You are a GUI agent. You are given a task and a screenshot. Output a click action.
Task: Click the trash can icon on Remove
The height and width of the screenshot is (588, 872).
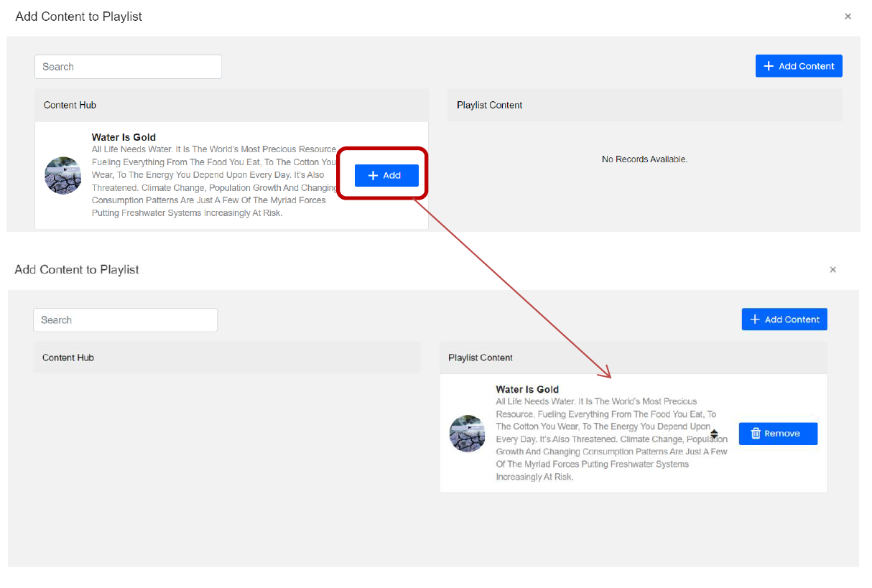pos(756,434)
